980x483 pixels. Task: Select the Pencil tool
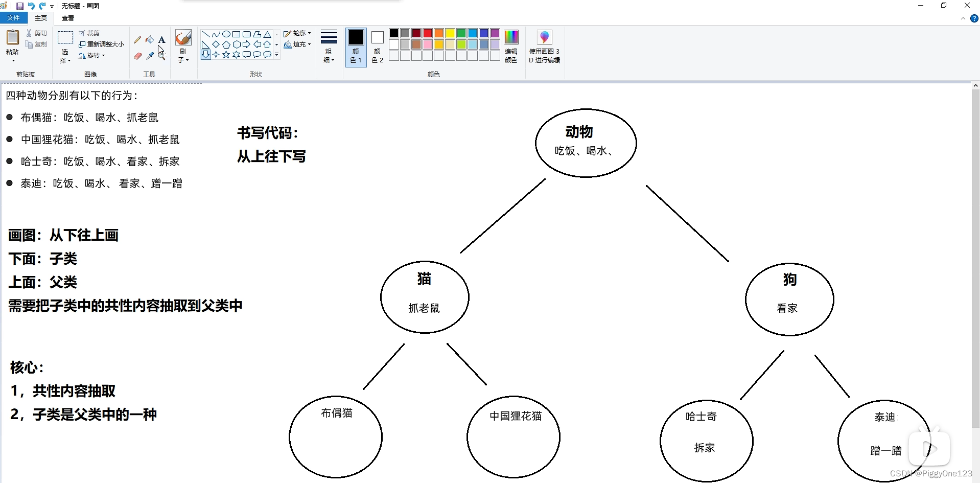pos(137,39)
